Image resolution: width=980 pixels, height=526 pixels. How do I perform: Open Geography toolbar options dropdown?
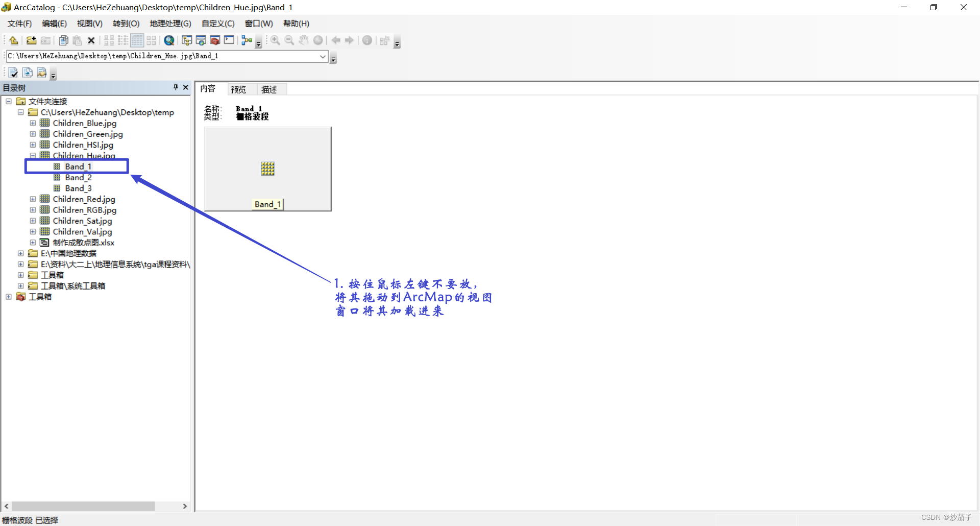(x=397, y=43)
